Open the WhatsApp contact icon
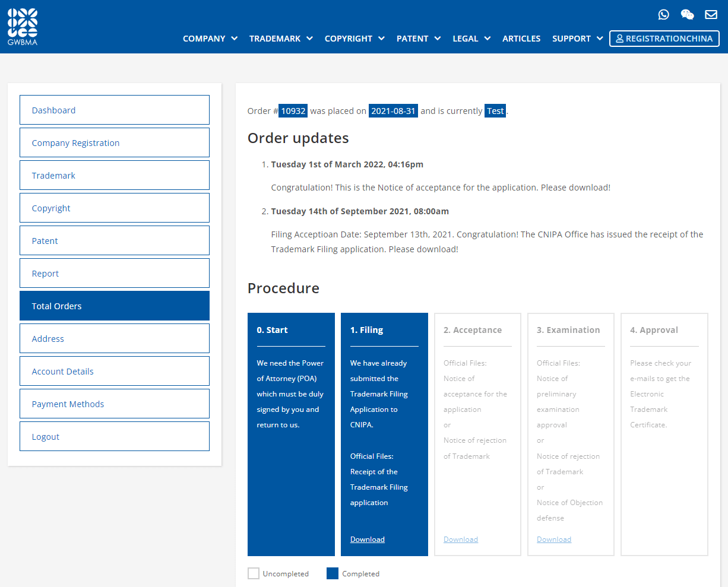The width and height of the screenshot is (728, 587). click(x=664, y=14)
